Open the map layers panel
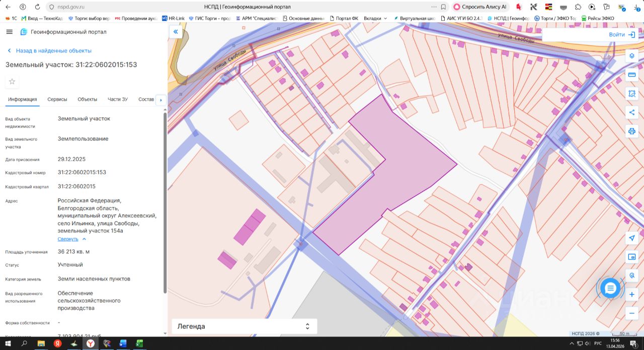Viewport: 644px width, 350px height. click(x=632, y=56)
